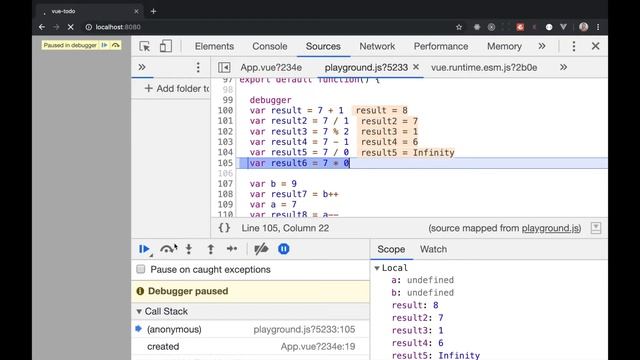This screenshot has height=360, width=640.
Task: Click line number 104 in the gutter
Action: 225,152
